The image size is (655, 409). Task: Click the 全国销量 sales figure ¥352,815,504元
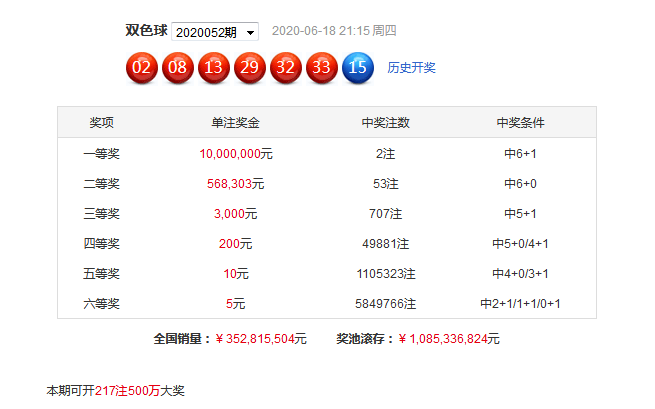pos(261,339)
